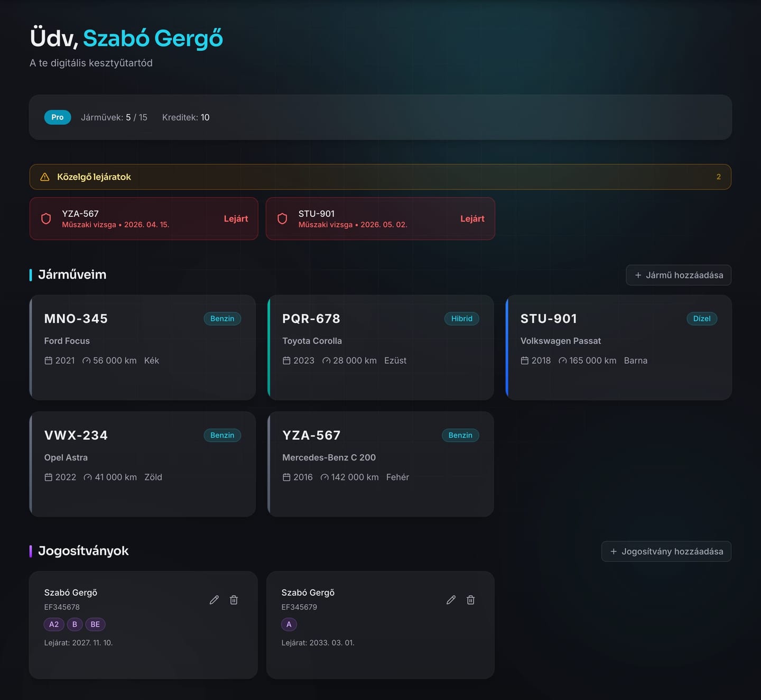Click the Hibrid fuel tag on PQR-678
This screenshot has height=700, width=761.
[462, 318]
